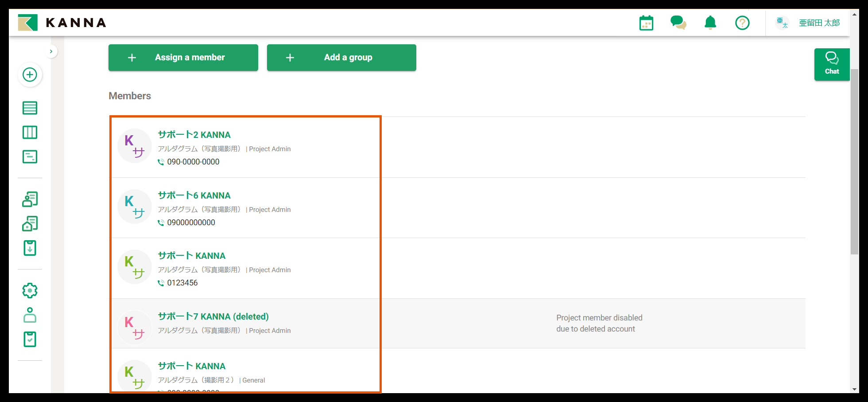Open the clipboard checkmark sidebar icon

coord(30,339)
